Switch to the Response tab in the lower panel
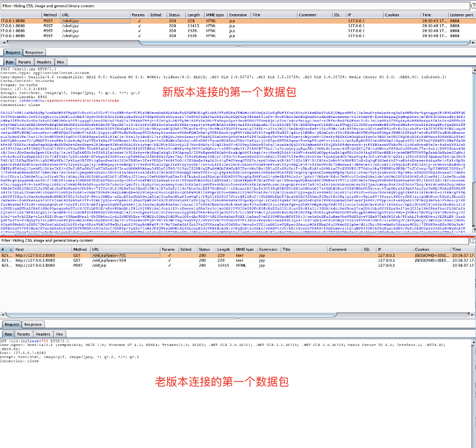The height and width of the screenshot is (448, 476). (x=34, y=325)
